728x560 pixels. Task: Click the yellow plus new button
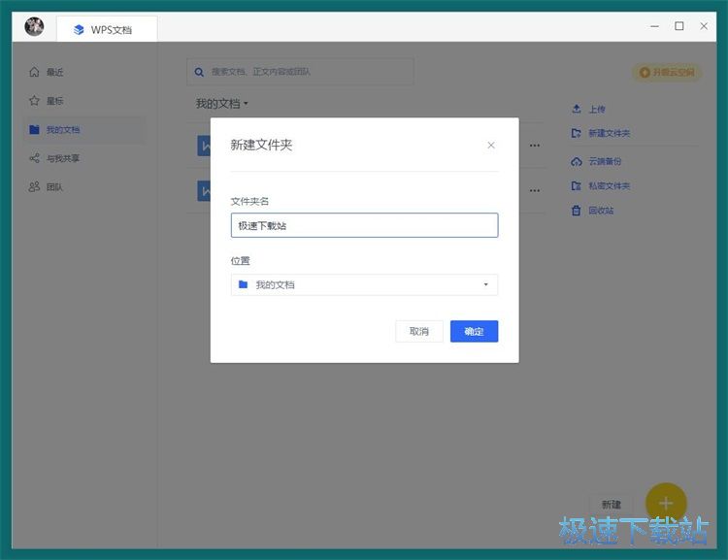(666, 504)
